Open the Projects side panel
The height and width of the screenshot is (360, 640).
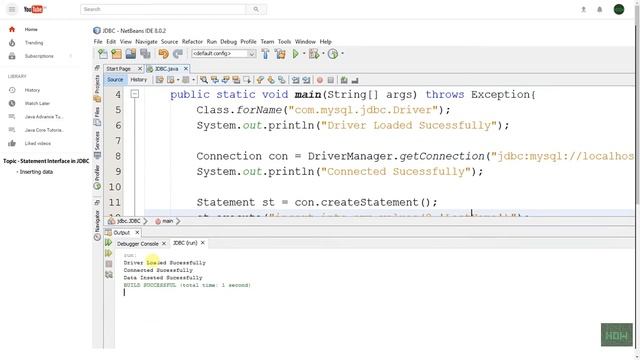[97, 88]
